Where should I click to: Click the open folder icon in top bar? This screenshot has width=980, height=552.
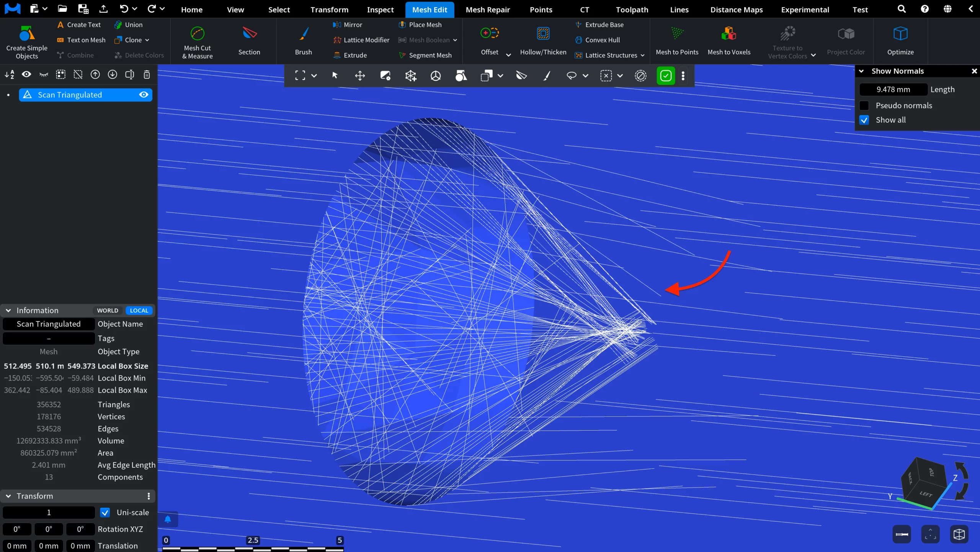62,9
